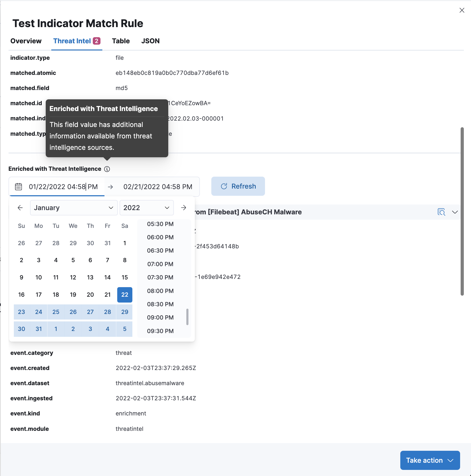Open the January month dropdown
The height and width of the screenshot is (476, 471).
click(x=74, y=208)
